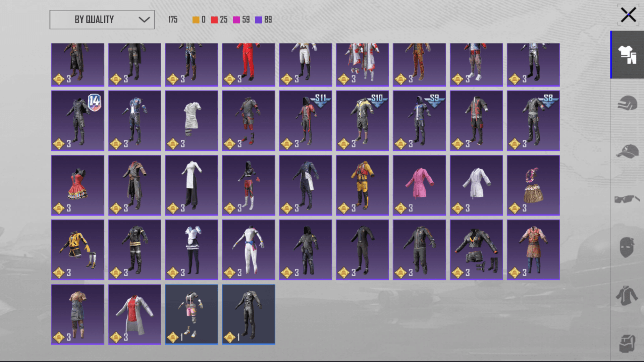The image size is (644, 362).
Task: Open the outfits category in sidebar
Action: click(x=627, y=55)
